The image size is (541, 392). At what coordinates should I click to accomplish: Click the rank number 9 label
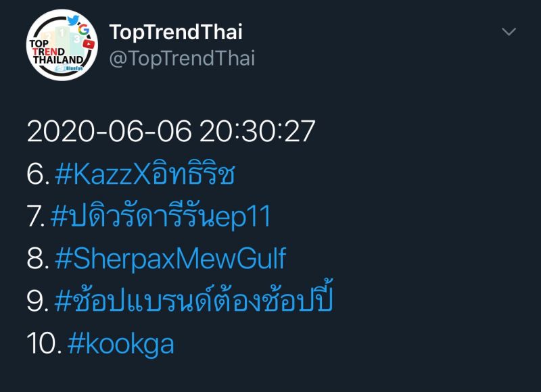click(x=37, y=301)
